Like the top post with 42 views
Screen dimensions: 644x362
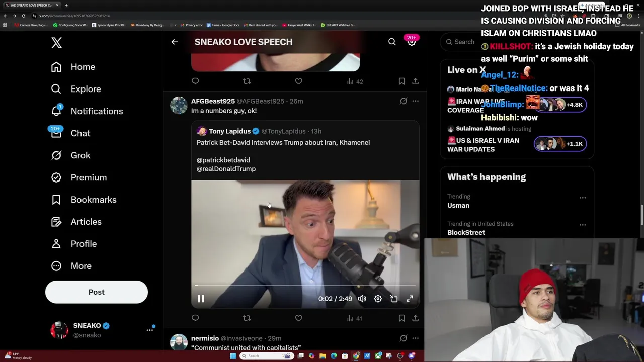298,81
